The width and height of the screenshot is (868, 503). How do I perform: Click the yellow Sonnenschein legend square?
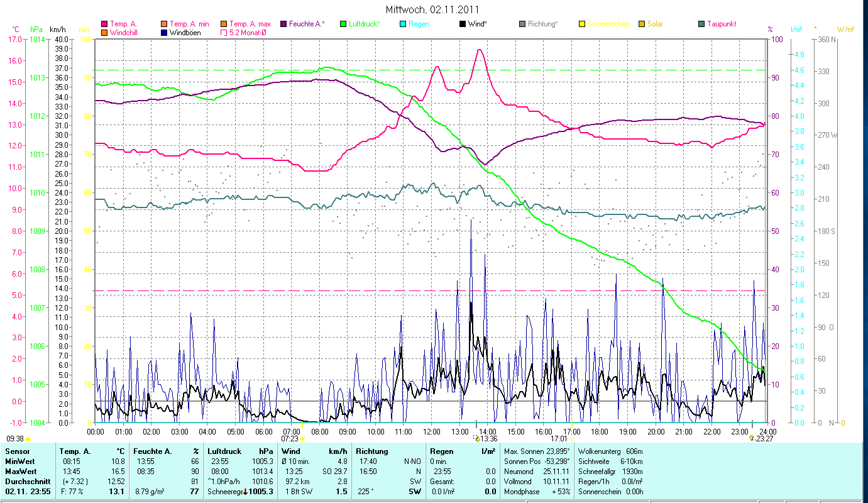pyautogui.click(x=581, y=24)
